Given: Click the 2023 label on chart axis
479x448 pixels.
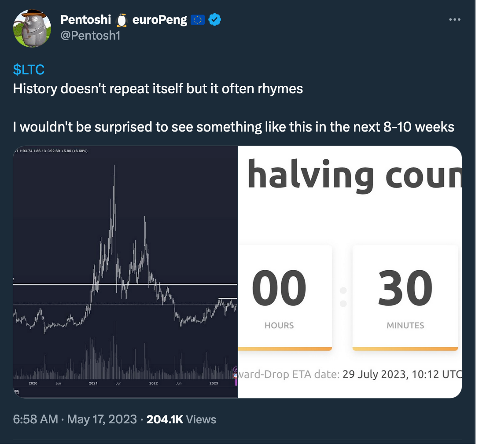Looking at the screenshot, I should click(x=214, y=383).
